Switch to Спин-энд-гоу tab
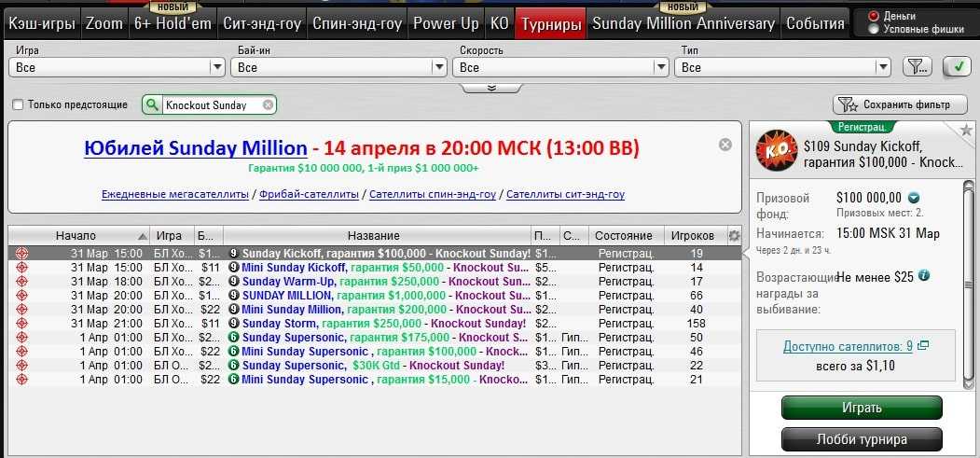 pos(357,23)
